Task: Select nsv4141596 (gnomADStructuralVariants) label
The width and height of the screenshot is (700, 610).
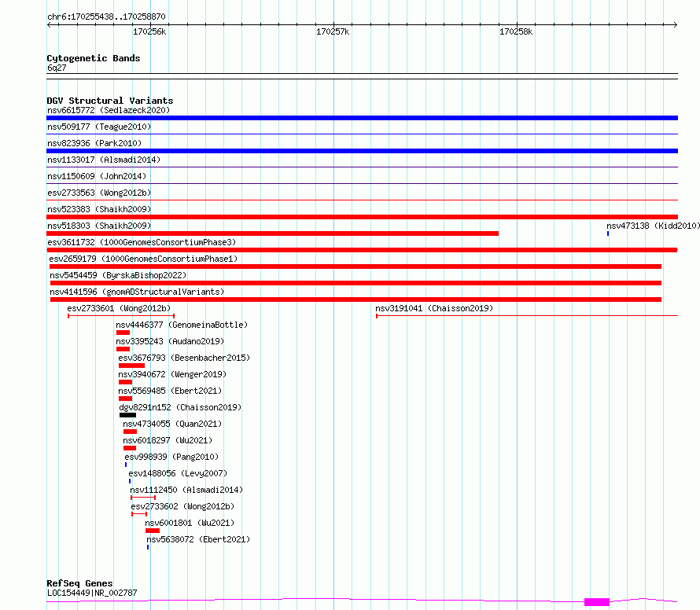Action: pos(137,292)
